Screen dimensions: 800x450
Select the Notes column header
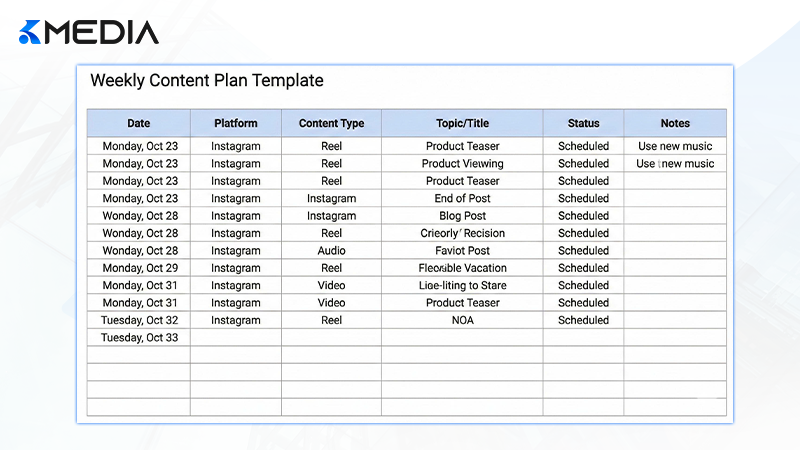(x=675, y=123)
